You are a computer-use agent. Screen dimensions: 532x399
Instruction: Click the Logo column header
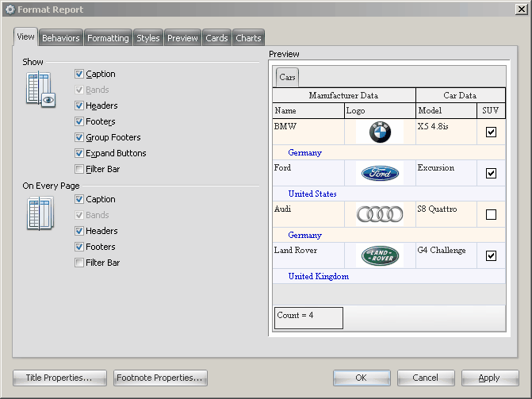pos(380,111)
